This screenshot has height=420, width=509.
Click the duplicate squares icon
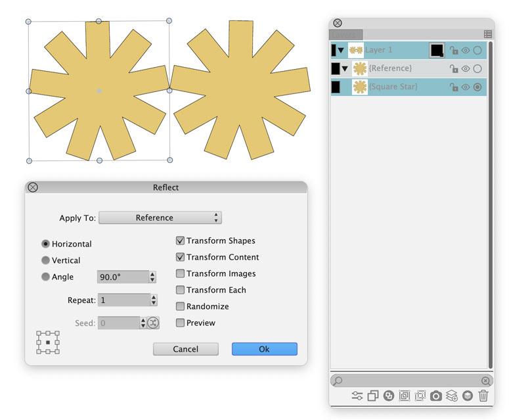tap(372, 396)
